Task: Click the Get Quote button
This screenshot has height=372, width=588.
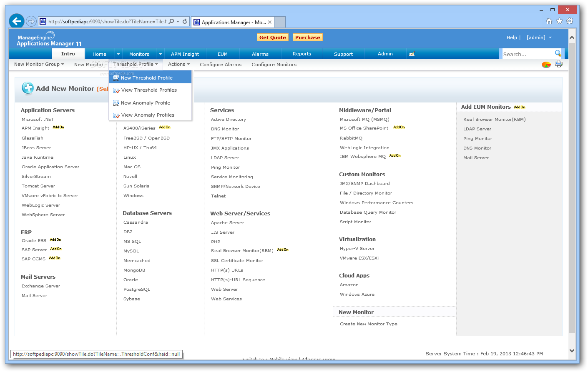Action: [x=273, y=37]
